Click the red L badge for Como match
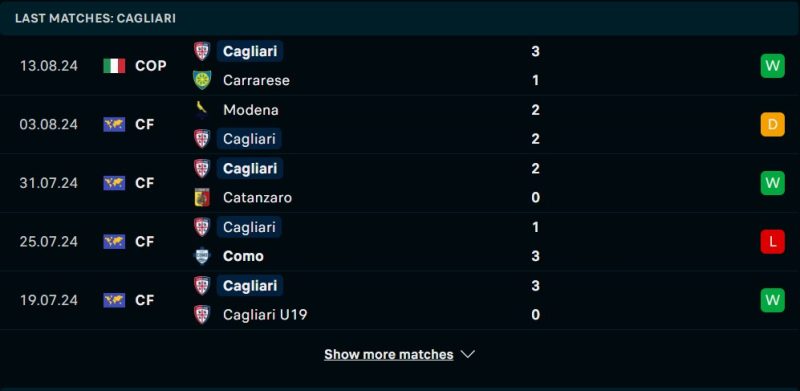 [772, 241]
